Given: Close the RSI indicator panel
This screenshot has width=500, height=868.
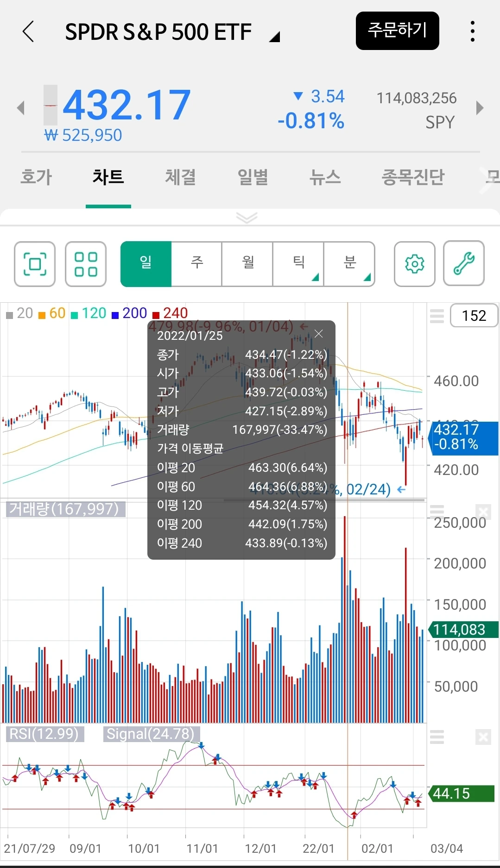Looking at the screenshot, I should point(483,737).
